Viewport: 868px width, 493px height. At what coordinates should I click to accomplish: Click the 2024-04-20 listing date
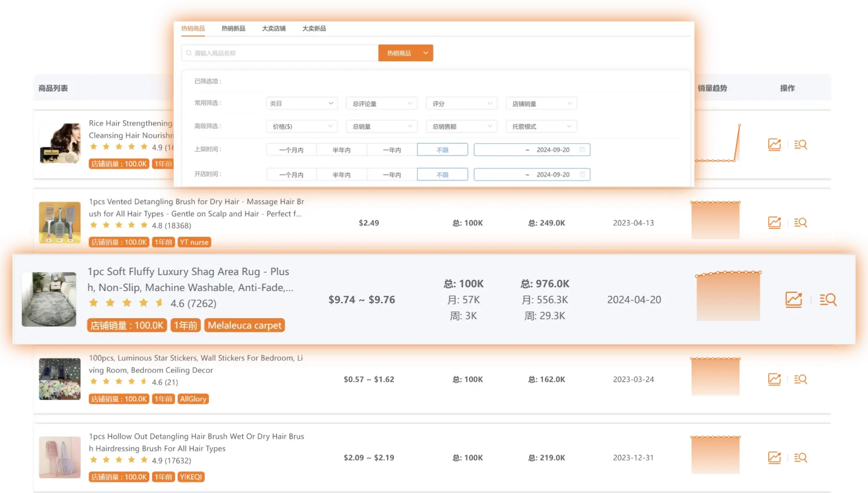(x=634, y=299)
